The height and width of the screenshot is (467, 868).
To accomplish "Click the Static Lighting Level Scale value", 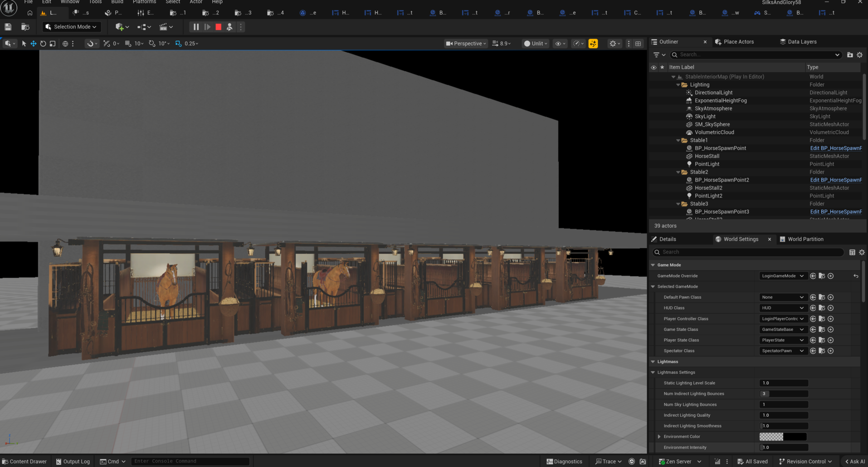I will (x=784, y=383).
